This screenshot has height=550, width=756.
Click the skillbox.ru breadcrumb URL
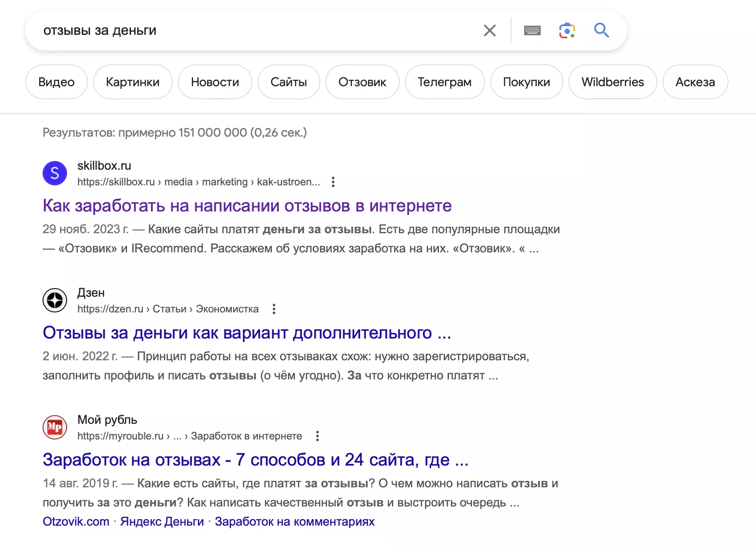tap(199, 182)
